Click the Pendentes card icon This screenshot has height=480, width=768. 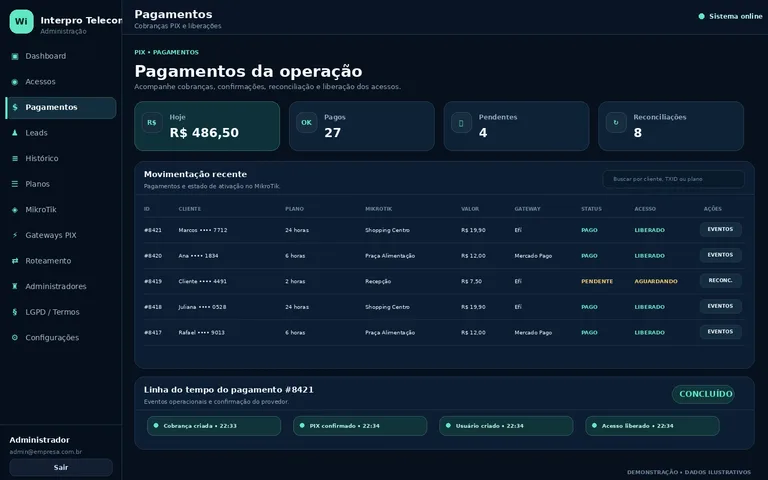tap(461, 122)
